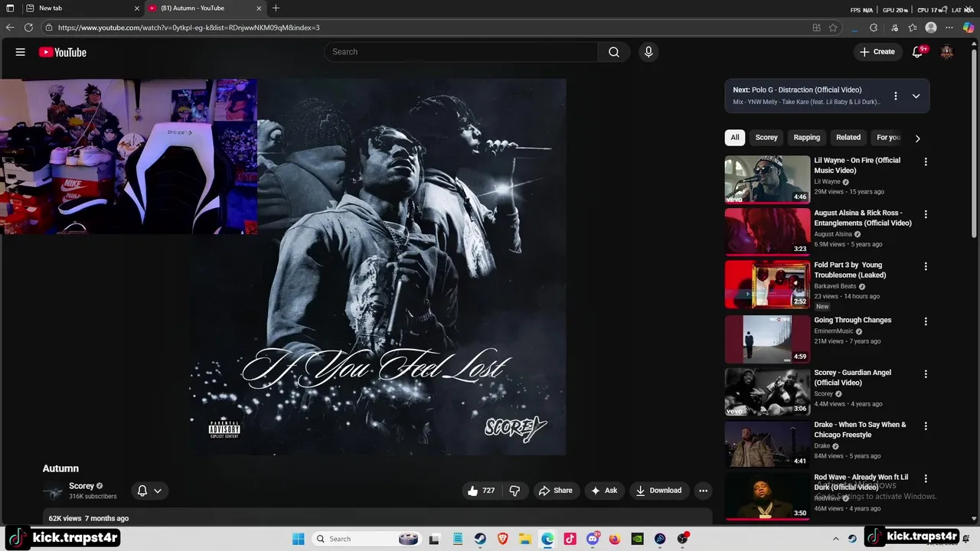Like the Autumn video
Image resolution: width=980 pixels, height=551 pixels.
coord(482,491)
